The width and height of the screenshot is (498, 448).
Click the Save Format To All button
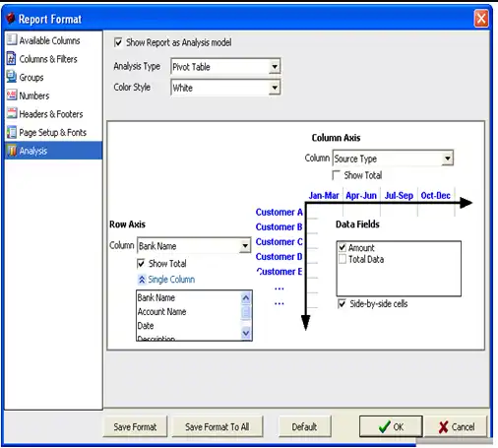[218, 427]
